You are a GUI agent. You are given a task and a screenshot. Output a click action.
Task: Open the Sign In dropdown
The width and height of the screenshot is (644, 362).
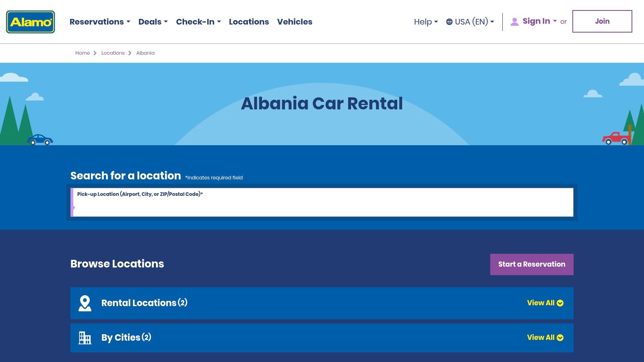coord(539,21)
